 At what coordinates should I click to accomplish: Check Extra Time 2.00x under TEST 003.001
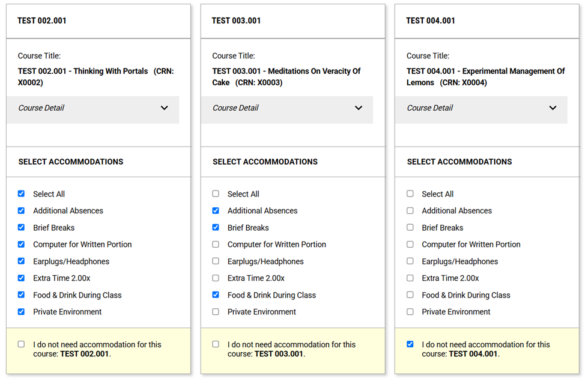click(x=216, y=278)
